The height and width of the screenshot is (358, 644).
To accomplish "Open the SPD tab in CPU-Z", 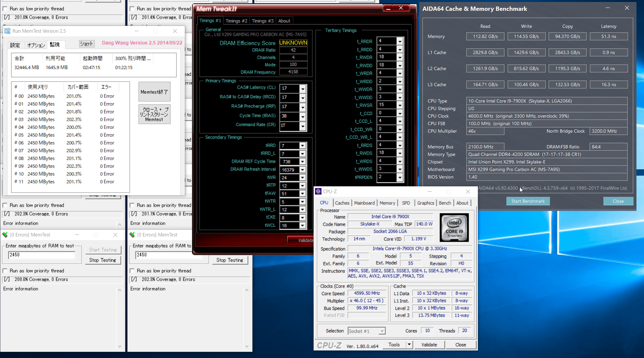I will [406, 203].
